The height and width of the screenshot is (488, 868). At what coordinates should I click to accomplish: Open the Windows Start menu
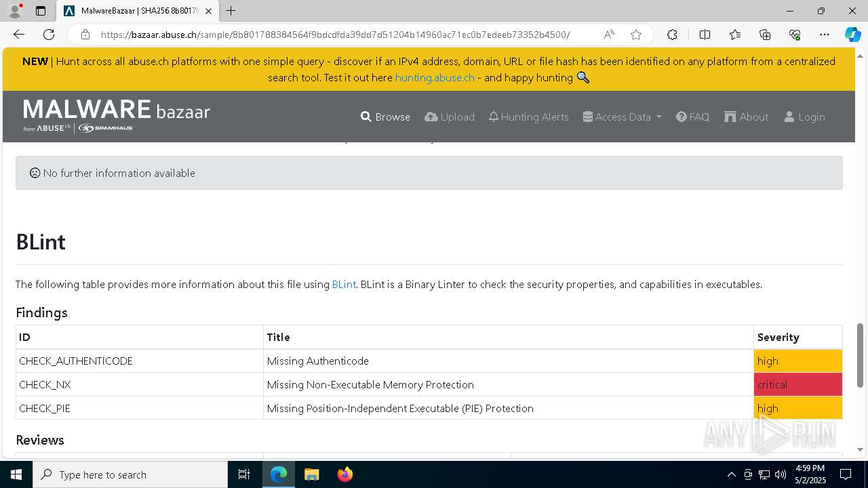(x=16, y=474)
